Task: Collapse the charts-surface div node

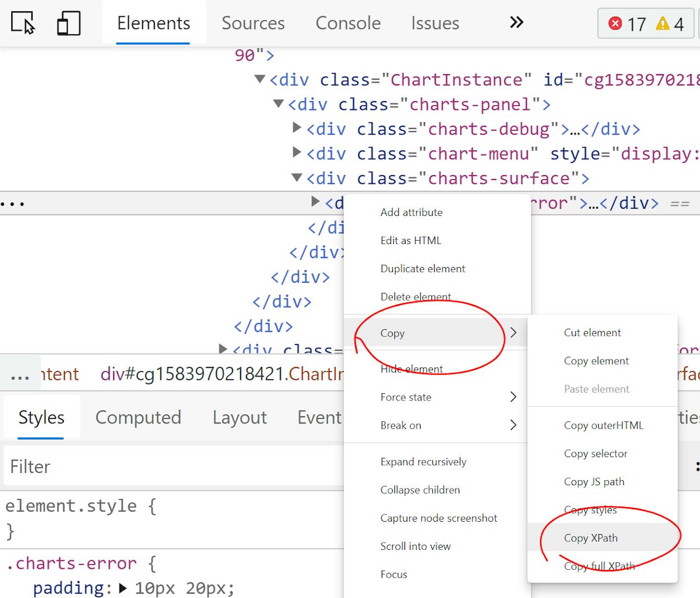Action: pyautogui.click(x=297, y=178)
